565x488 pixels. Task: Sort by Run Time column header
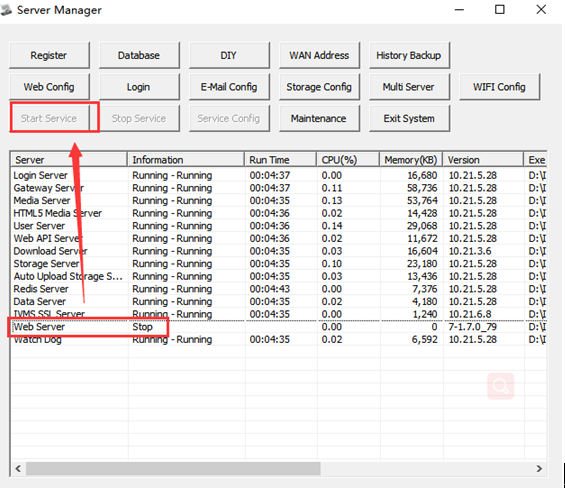click(281, 160)
